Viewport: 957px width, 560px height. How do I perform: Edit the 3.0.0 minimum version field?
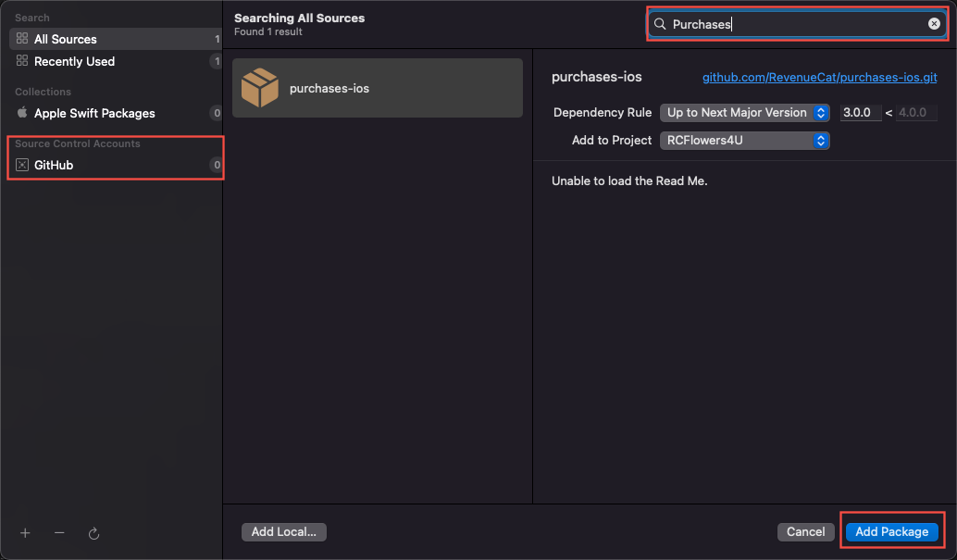tap(861, 113)
